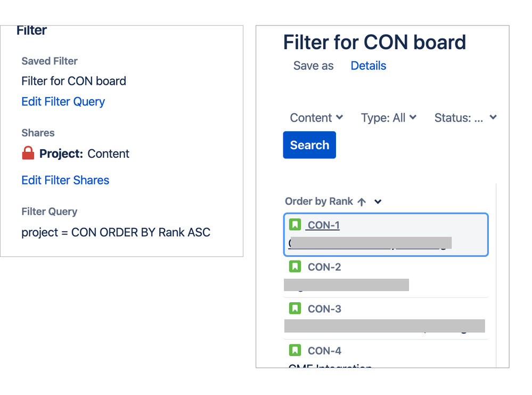The width and height of the screenshot is (532, 395).
Task: Open issue key CON-1 link
Action: click(x=323, y=225)
